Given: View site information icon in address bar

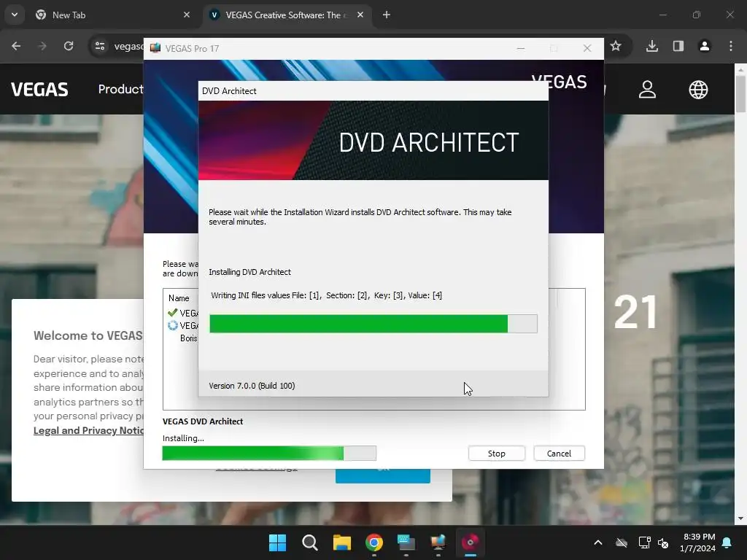Looking at the screenshot, I should (100, 46).
